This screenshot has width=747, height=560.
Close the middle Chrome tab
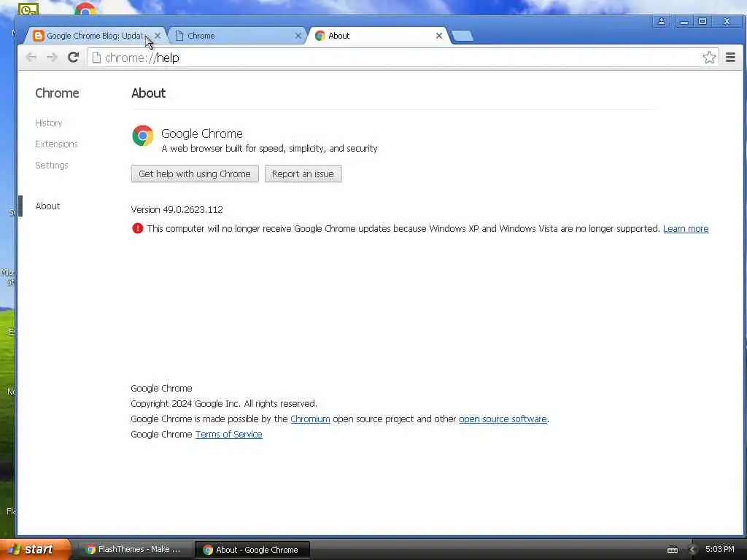point(298,36)
